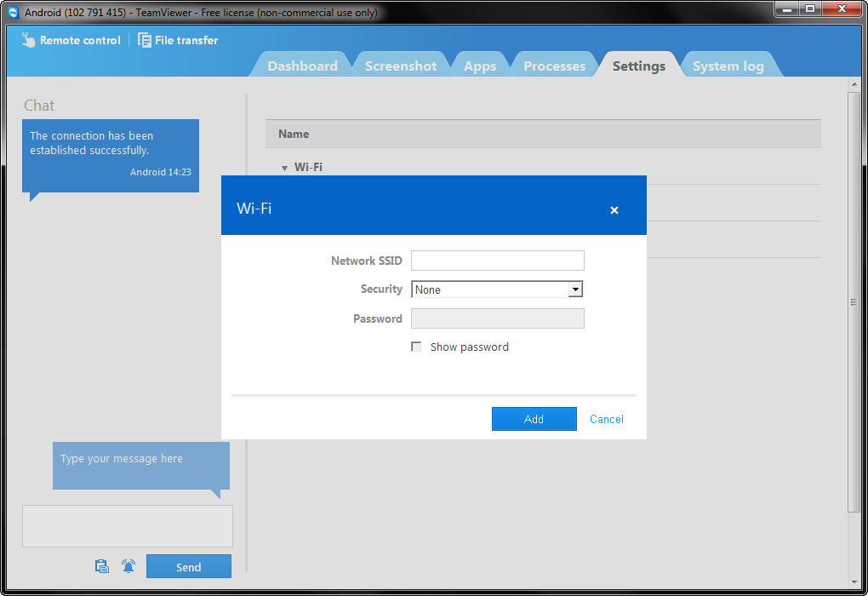Close the Wi-Fi dialog with the X

pos(614,209)
